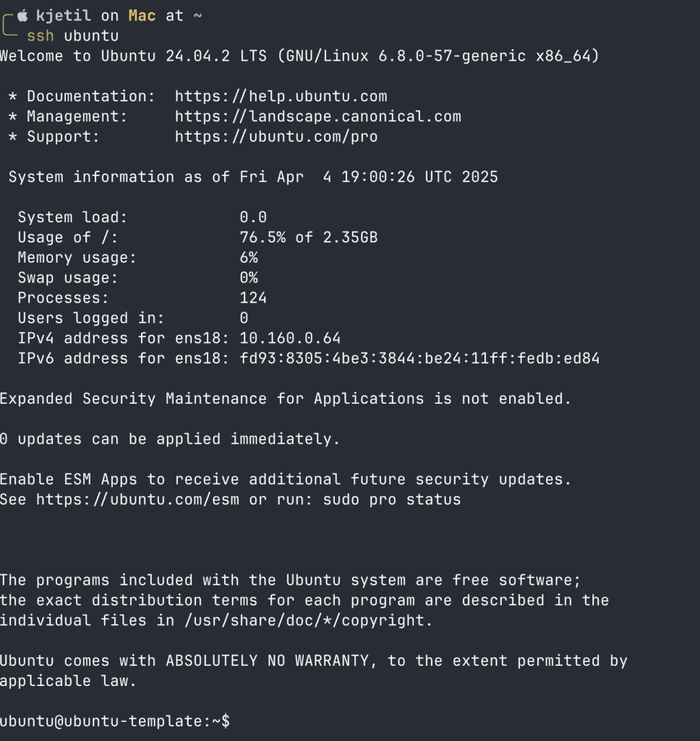The image size is (700, 741).
Task: Click the Processes count value 124
Action: pos(252,297)
